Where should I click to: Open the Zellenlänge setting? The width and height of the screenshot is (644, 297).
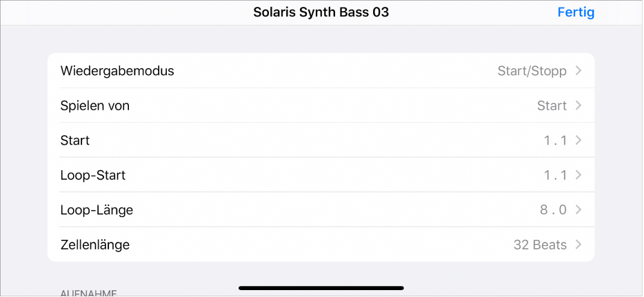pyautogui.click(x=95, y=245)
